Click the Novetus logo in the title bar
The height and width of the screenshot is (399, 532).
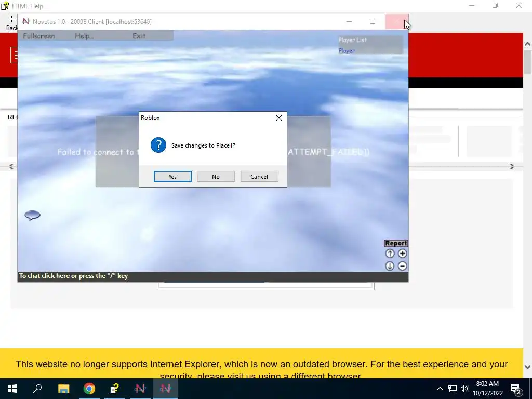(26, 21)
